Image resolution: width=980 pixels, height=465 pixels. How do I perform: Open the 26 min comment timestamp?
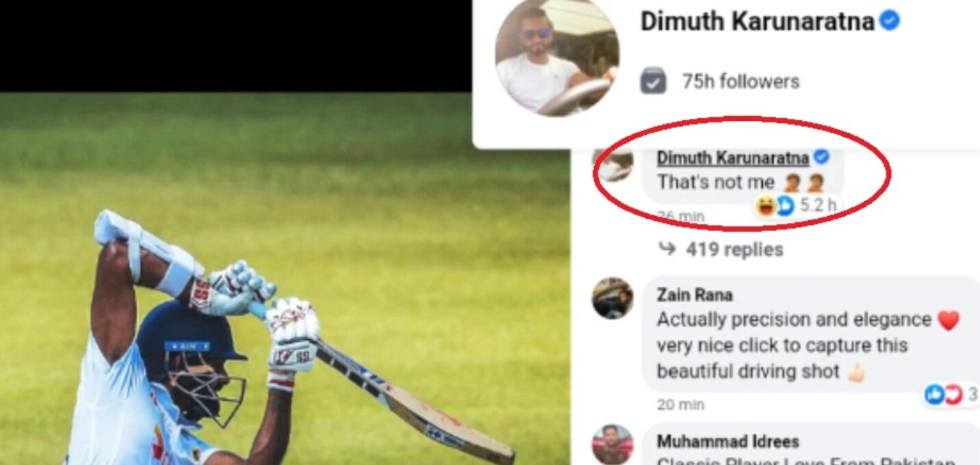pyautogui.click(x=680, y=216)
